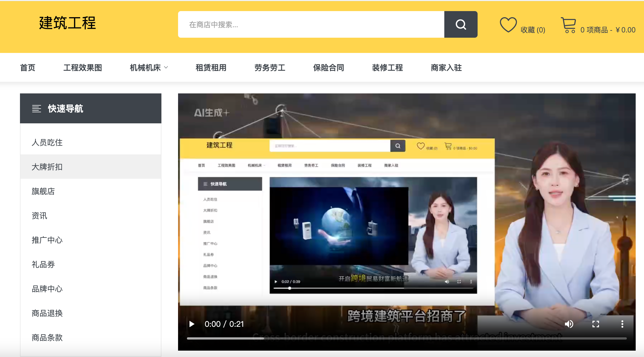Go to 首页 menu item

28,68
